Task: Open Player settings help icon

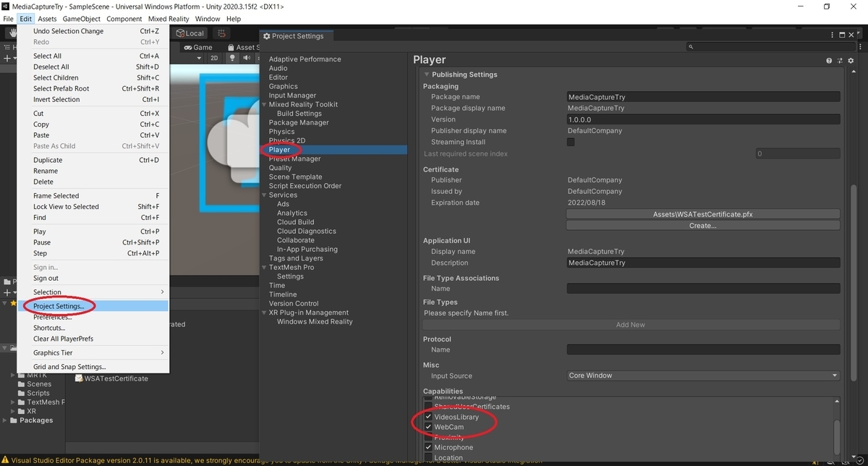Action: coord(829,61)
